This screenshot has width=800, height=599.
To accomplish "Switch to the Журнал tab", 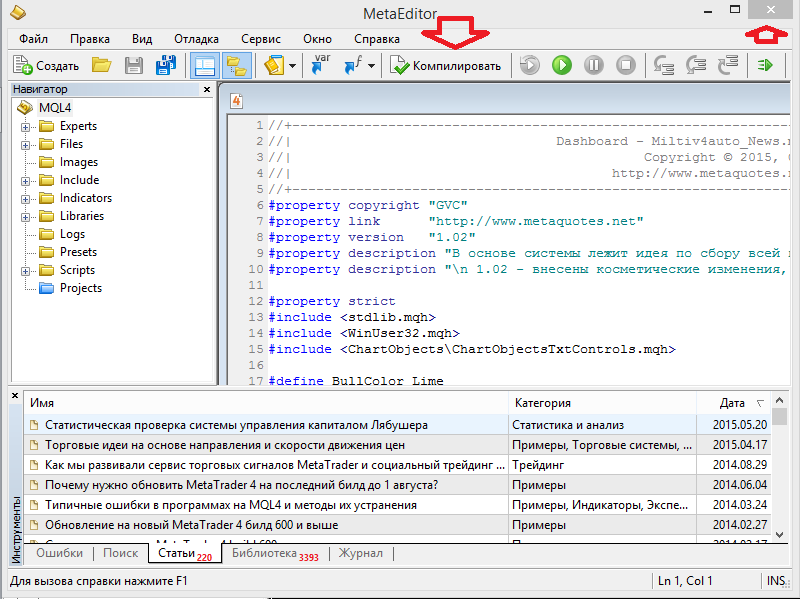I will coord(360,553).
